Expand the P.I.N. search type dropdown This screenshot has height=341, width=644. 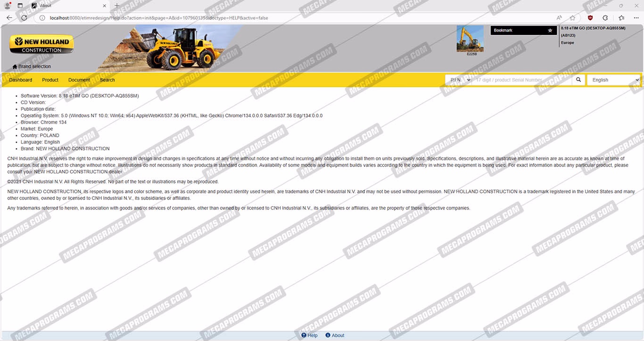point(459,80)
